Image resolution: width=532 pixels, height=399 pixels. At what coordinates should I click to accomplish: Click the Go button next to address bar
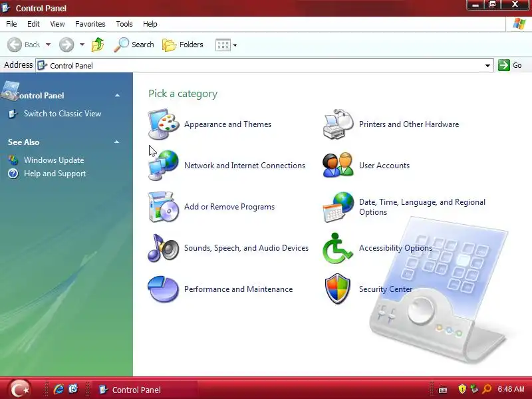pos(510,65)
